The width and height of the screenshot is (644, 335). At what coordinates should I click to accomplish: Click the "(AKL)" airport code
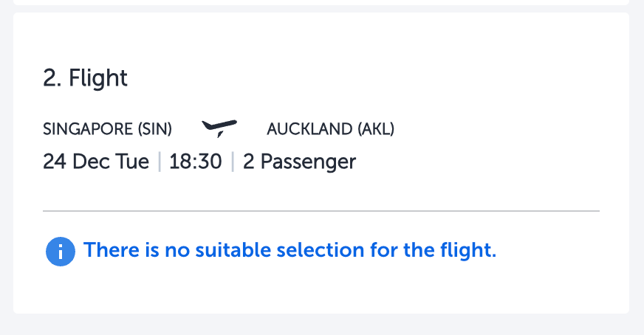click(376, 129)
